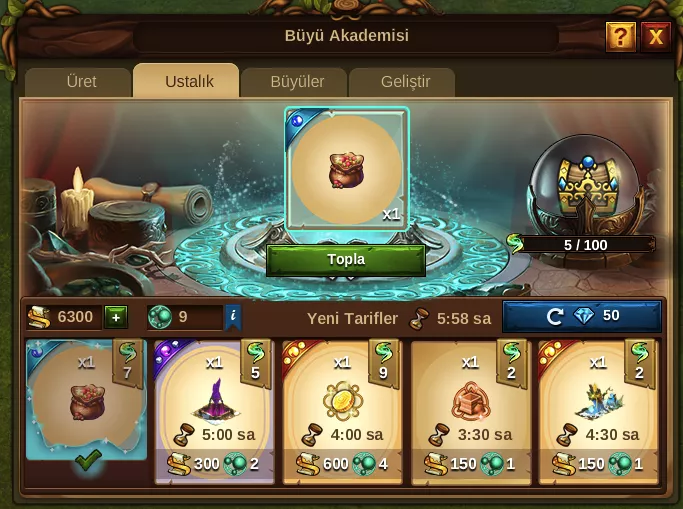
Task: Select the icy crystal building recipe card
Action: click(x=598, y=412)
